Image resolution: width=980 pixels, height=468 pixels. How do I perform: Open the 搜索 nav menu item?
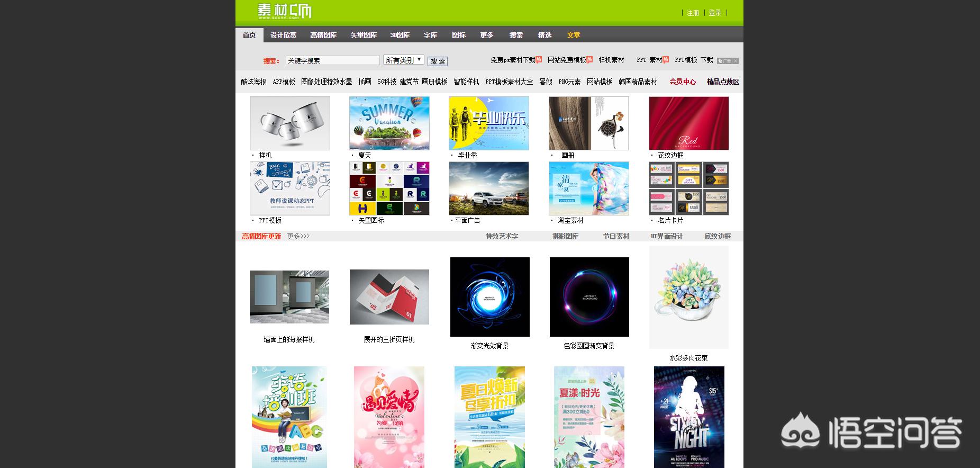(516, 35)
